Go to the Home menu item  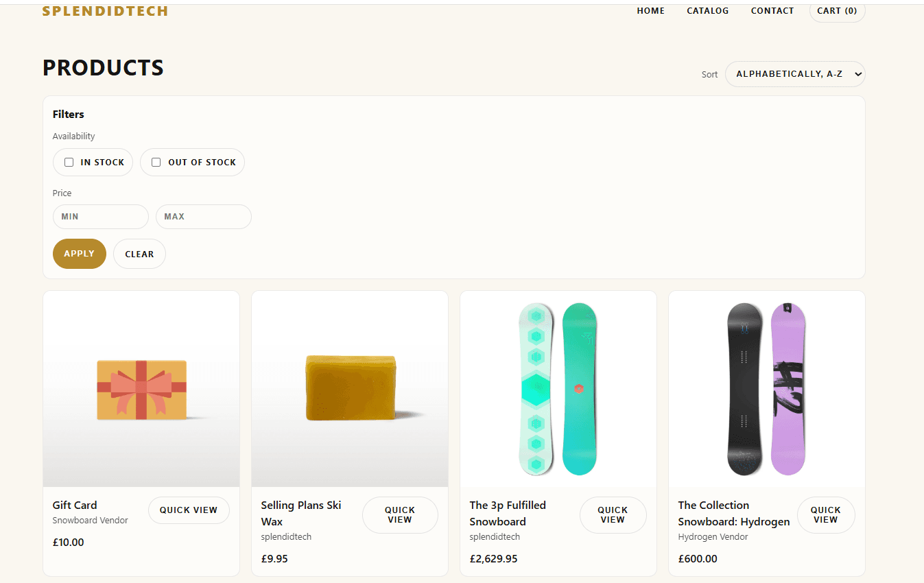[650, 11]
